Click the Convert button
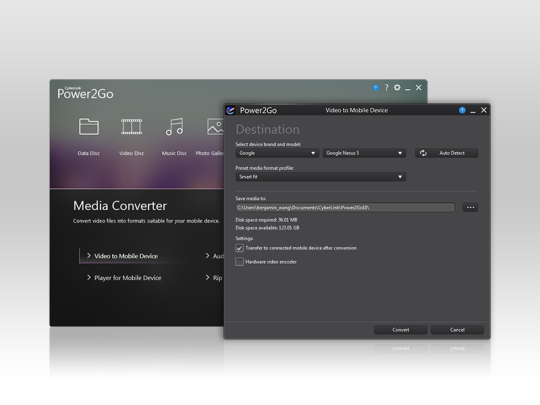The height and width of the screenshot is (405, 540). point(401,330)
